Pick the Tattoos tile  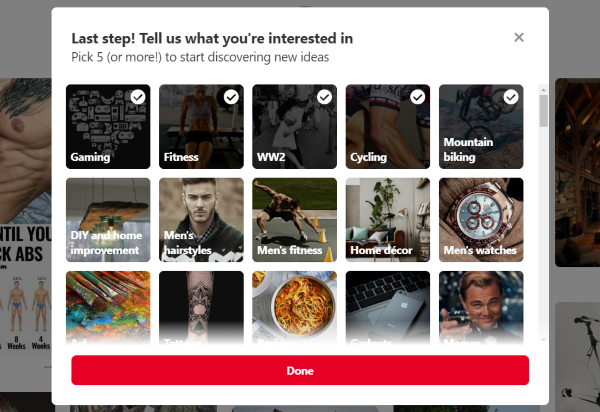[201, 308]
